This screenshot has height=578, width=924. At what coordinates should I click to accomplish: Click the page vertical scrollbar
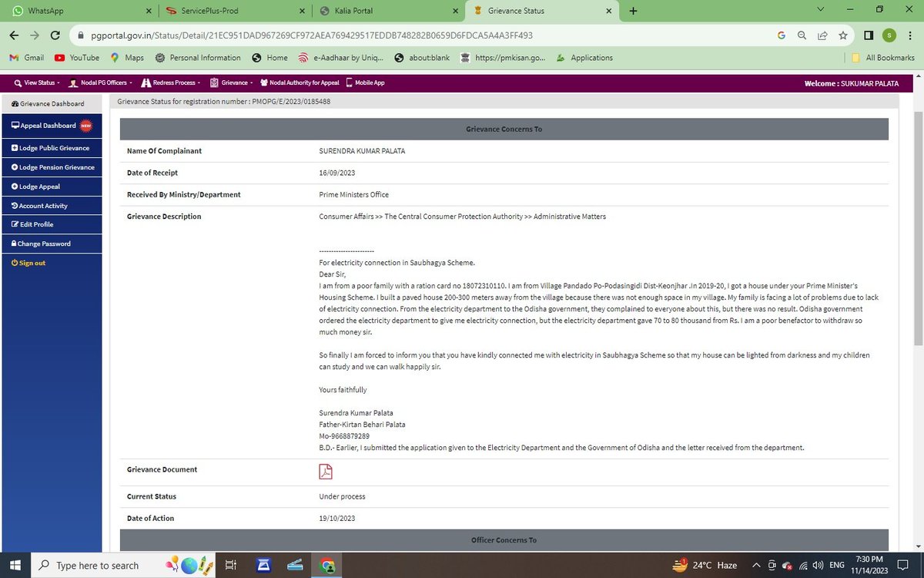click(917, 227)
